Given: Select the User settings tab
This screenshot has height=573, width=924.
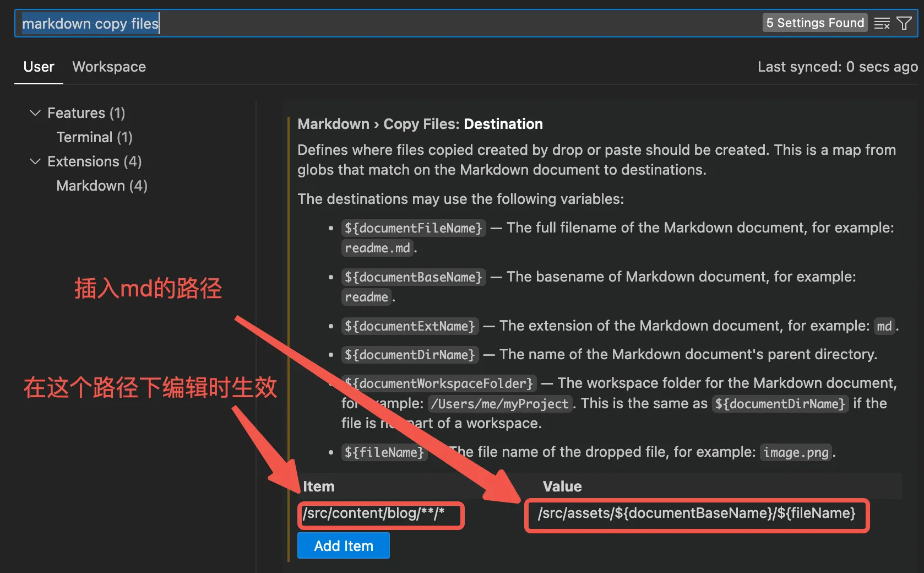Looking at the screenshot, I should pyautogui.click(x=38, y=67).
